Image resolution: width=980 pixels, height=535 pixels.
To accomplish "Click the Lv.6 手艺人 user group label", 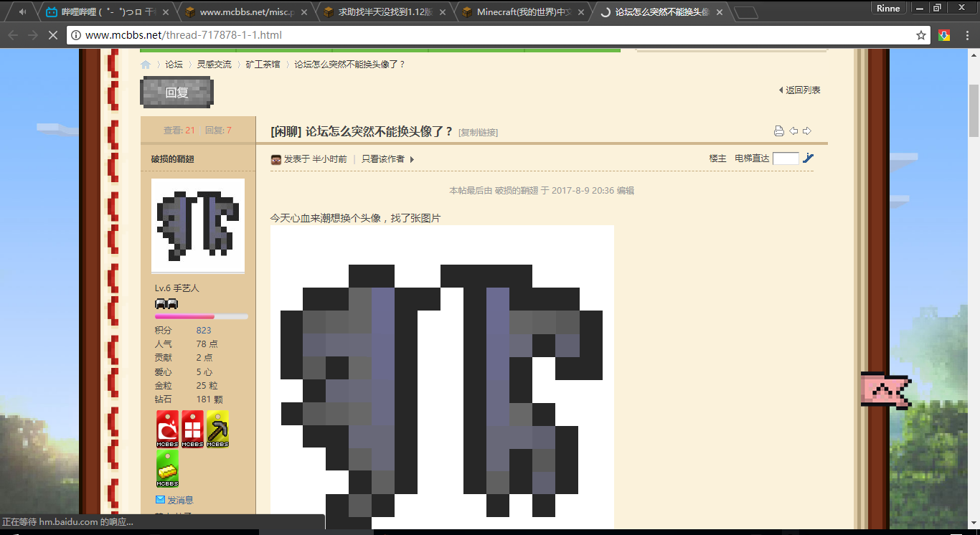I will click(177, 288).
